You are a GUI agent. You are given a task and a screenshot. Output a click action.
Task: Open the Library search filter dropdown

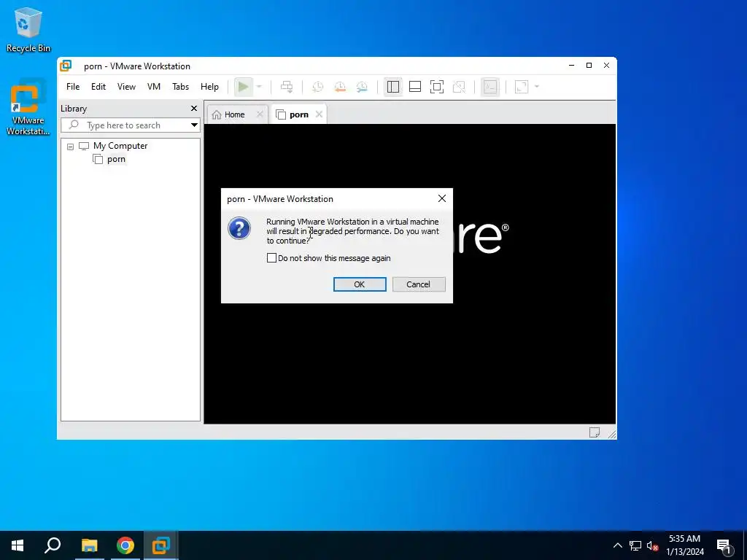click(x=194, y=125)
